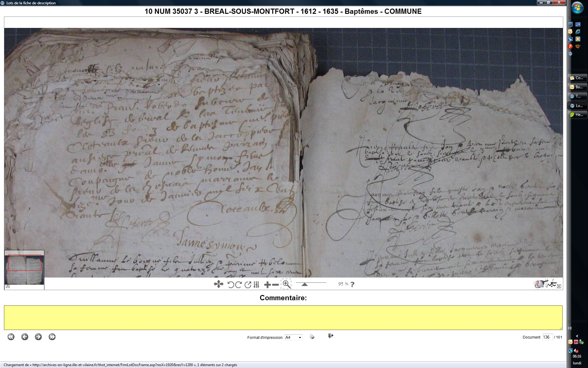
Task: Jump to the last document page
Action: (52, 337)
